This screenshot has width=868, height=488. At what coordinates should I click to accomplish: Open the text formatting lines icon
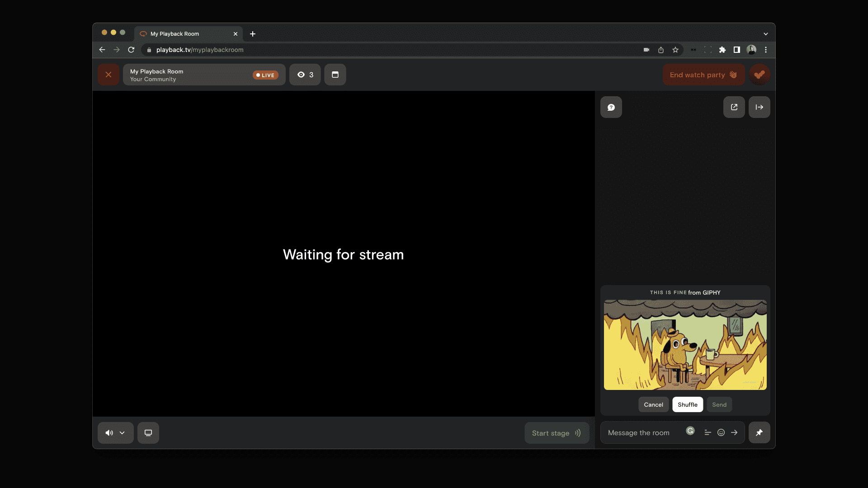click(708, 432)
